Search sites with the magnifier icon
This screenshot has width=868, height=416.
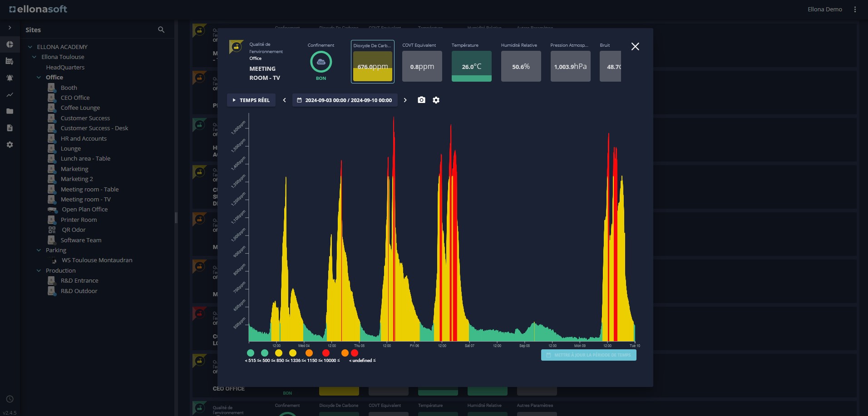coord(161,29)
